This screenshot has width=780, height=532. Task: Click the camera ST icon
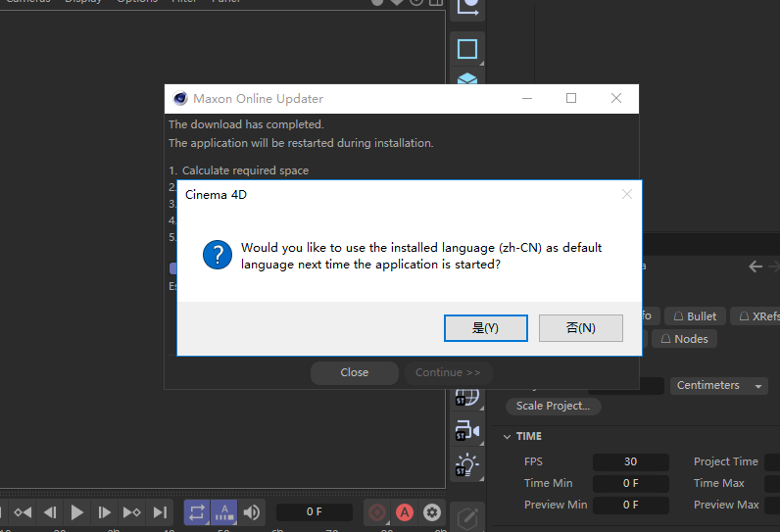(x=467, y=430)
